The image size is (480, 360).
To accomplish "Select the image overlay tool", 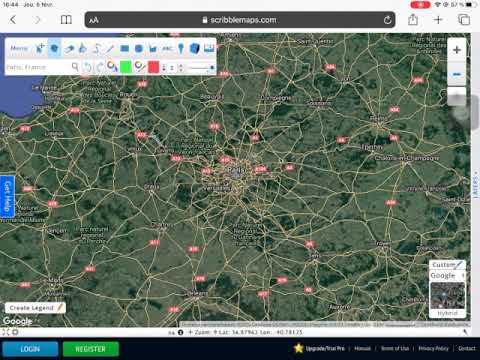I will coord(209,48).
